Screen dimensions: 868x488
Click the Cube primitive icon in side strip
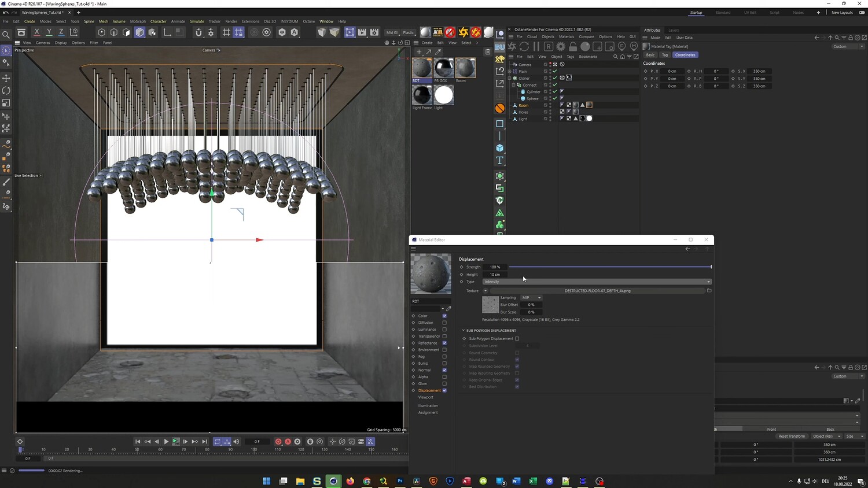500,148
